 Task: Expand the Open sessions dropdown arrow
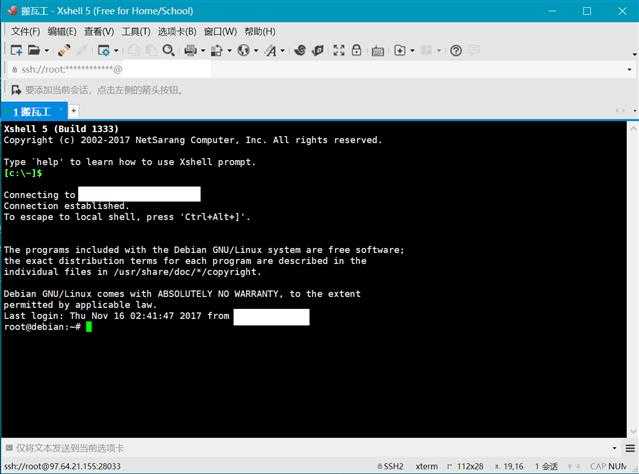point(47,51)
